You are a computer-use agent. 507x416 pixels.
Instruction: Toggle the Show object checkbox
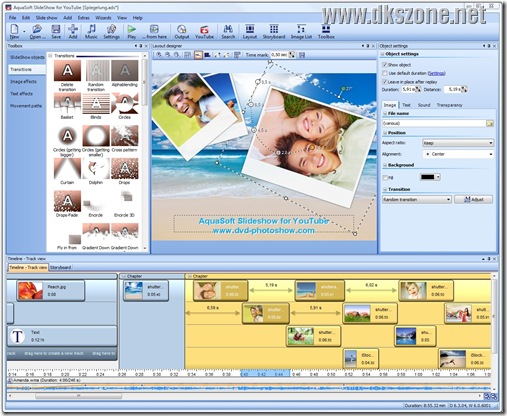(385, 65)
